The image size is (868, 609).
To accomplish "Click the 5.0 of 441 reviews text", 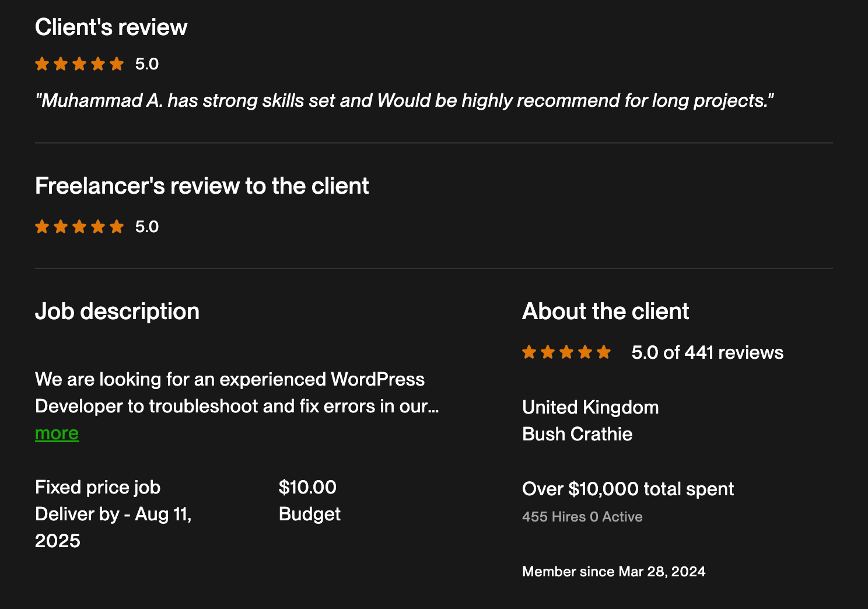I will point(707,352).
